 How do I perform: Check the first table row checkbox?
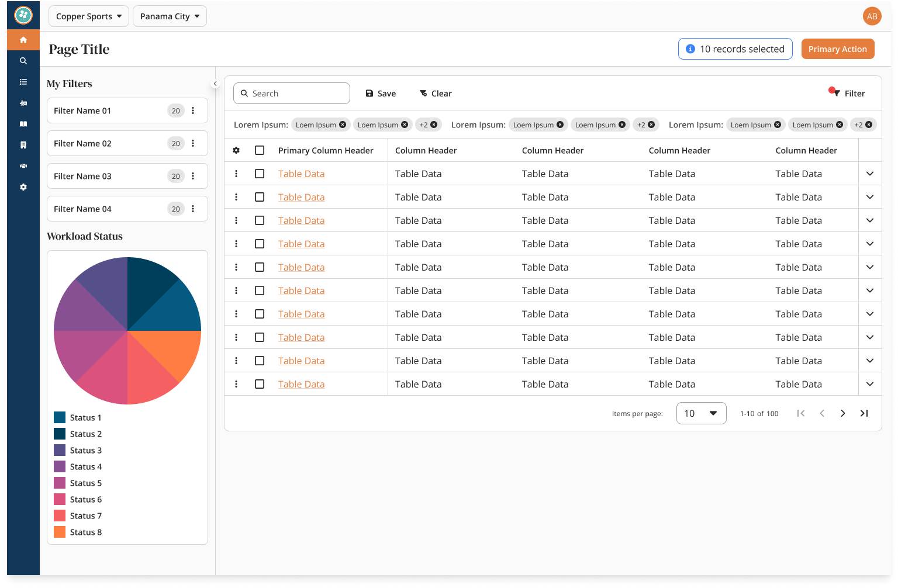260,174
